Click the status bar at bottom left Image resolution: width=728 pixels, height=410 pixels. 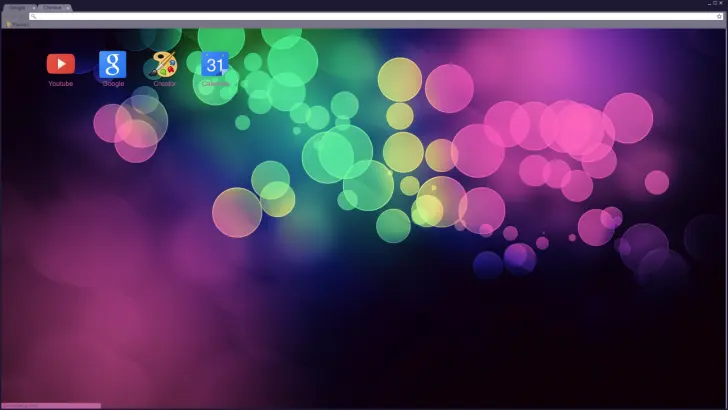50,405
